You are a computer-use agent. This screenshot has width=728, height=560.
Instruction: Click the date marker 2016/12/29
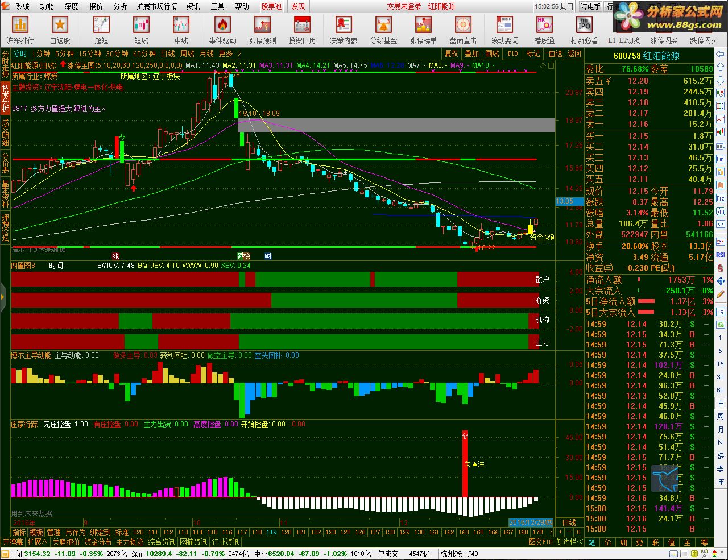(531, 522)
